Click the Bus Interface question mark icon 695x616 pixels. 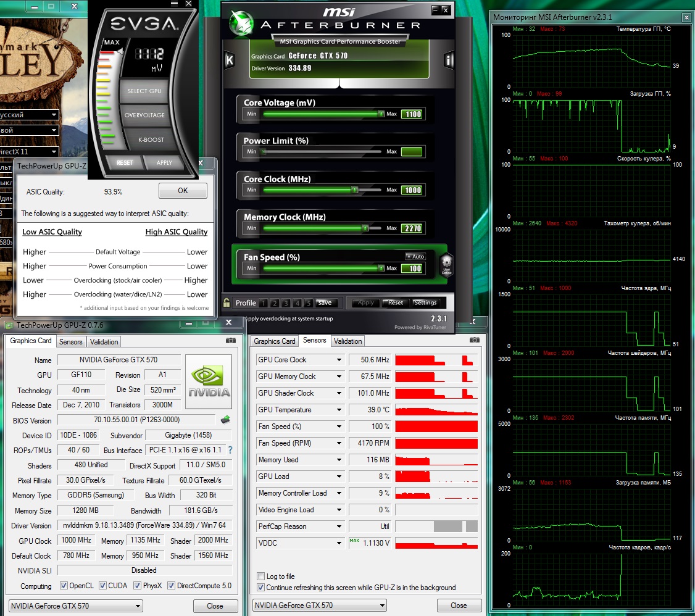pos(230,450)
